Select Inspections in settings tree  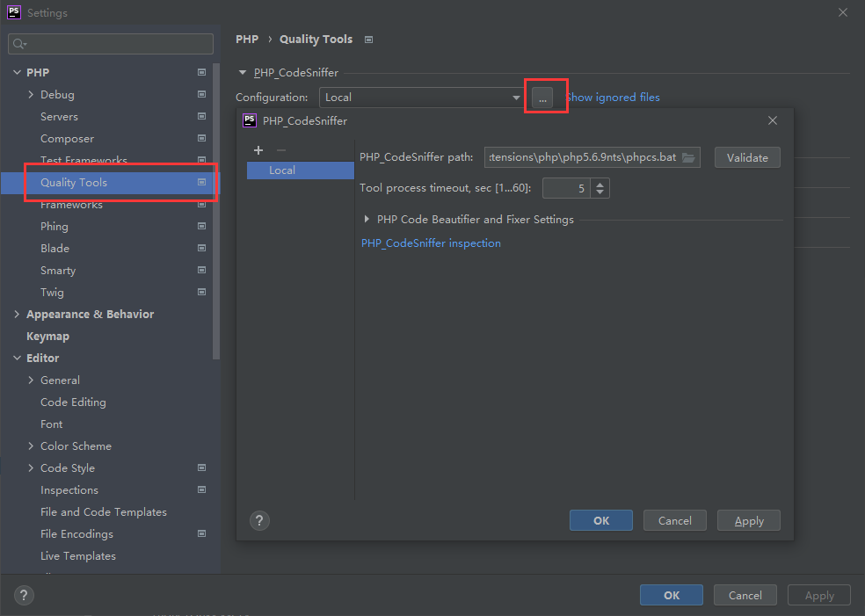point(69,489)
